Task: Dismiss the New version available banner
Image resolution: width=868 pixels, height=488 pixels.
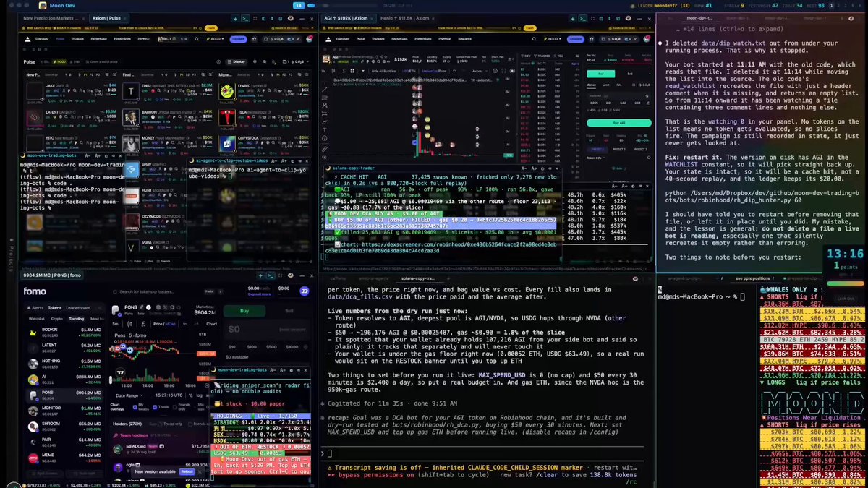Action: pyautogui.click(x=200, y=471)
